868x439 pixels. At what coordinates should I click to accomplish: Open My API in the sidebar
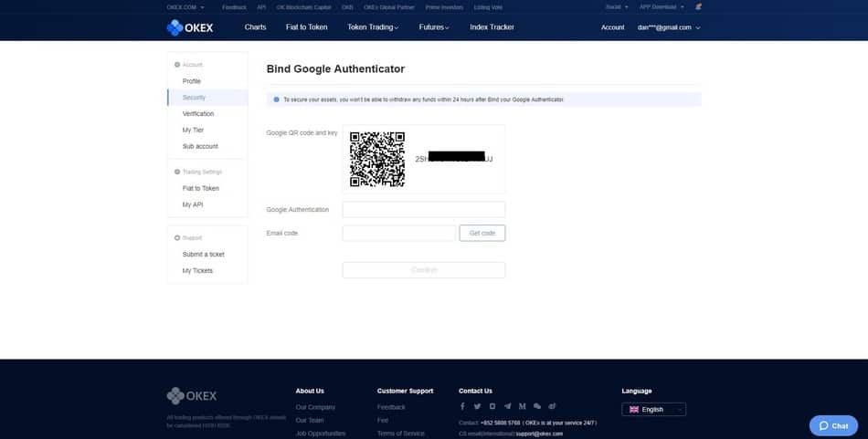[193, 204]
